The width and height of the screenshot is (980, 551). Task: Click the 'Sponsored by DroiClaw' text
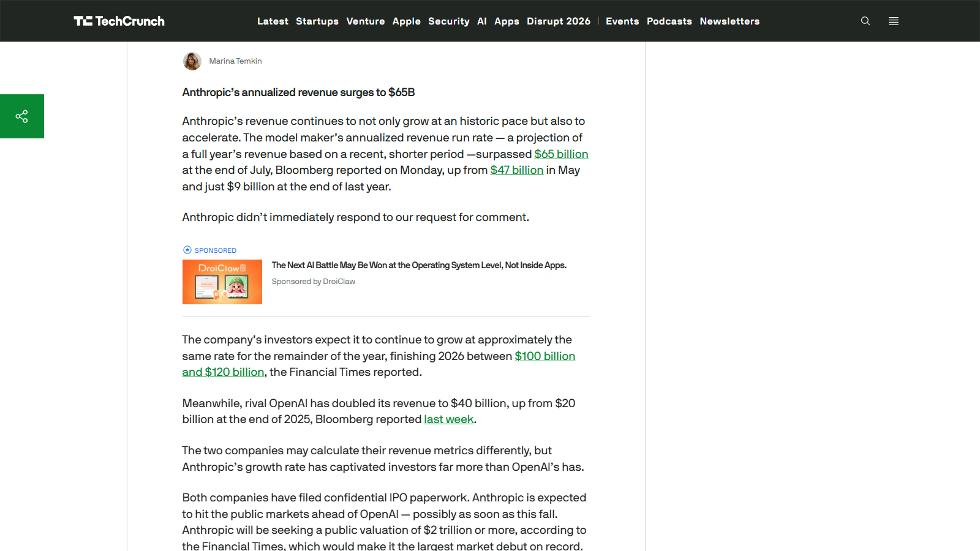(x=314, y=282)
